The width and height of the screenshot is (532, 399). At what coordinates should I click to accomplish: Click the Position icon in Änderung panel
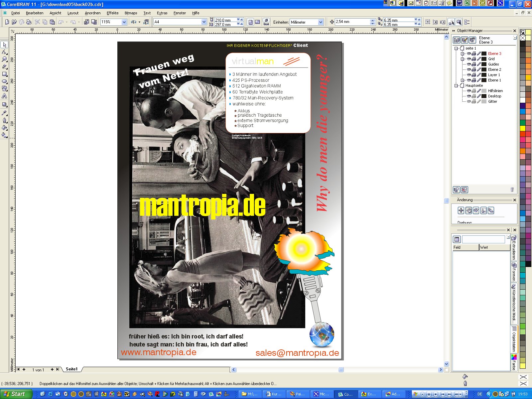coord(461,210)
